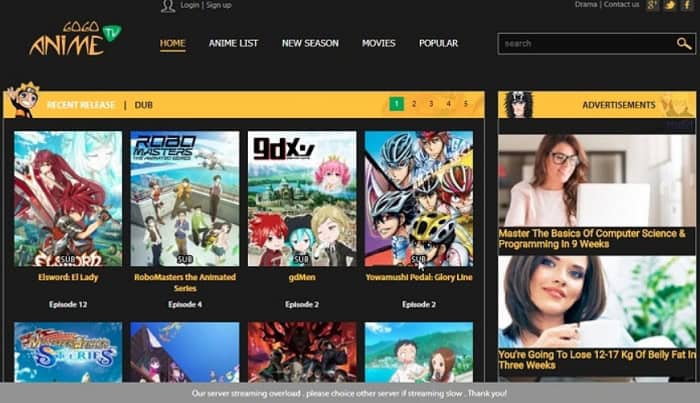Open the Computer Science programming ad headline

592,239
